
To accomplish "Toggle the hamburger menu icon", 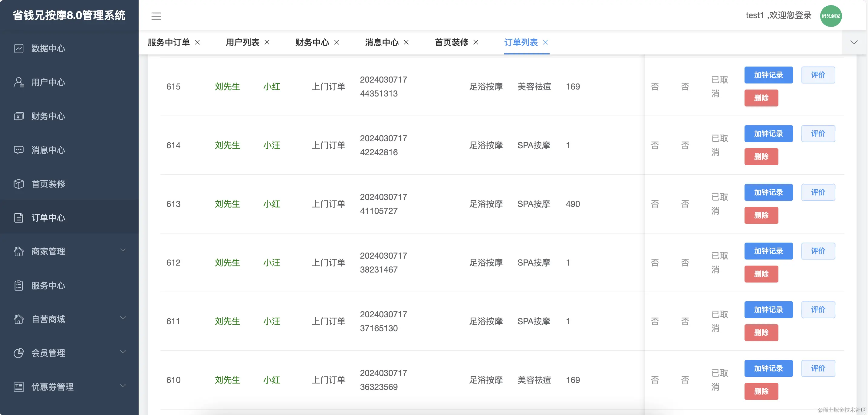I will [156, 16].
